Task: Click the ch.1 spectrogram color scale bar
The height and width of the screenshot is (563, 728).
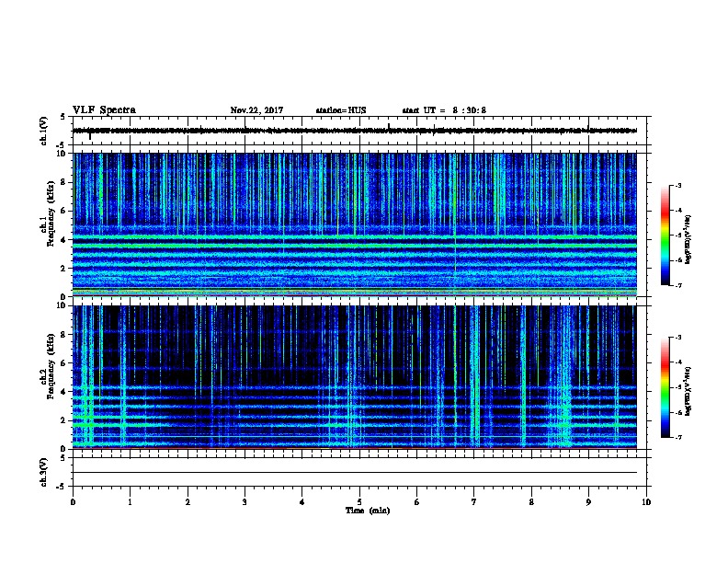Action: pyautogui.click(x=665, y=236)
